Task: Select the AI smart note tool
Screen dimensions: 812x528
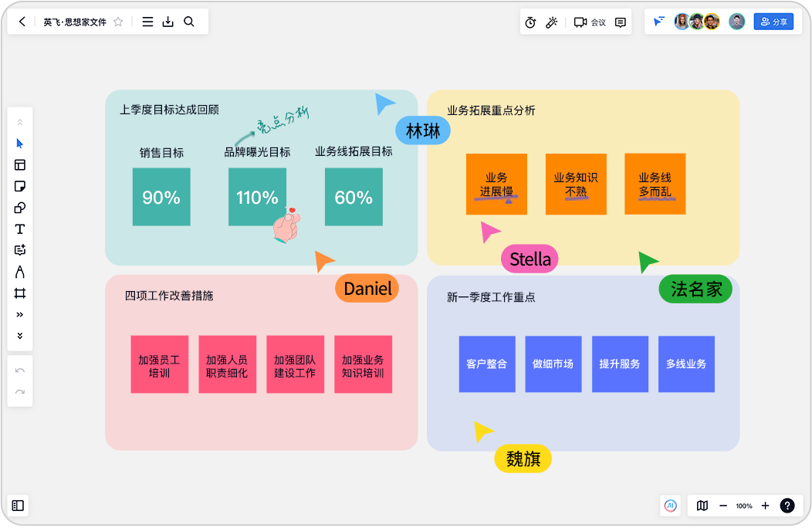Action: click(x=19, y=250)
